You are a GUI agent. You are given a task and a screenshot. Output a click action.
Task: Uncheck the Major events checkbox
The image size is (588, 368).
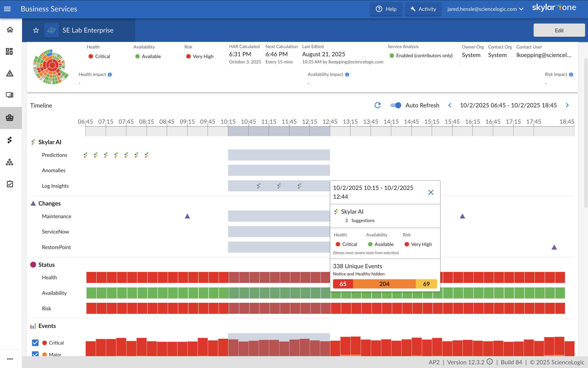[35, 354]
